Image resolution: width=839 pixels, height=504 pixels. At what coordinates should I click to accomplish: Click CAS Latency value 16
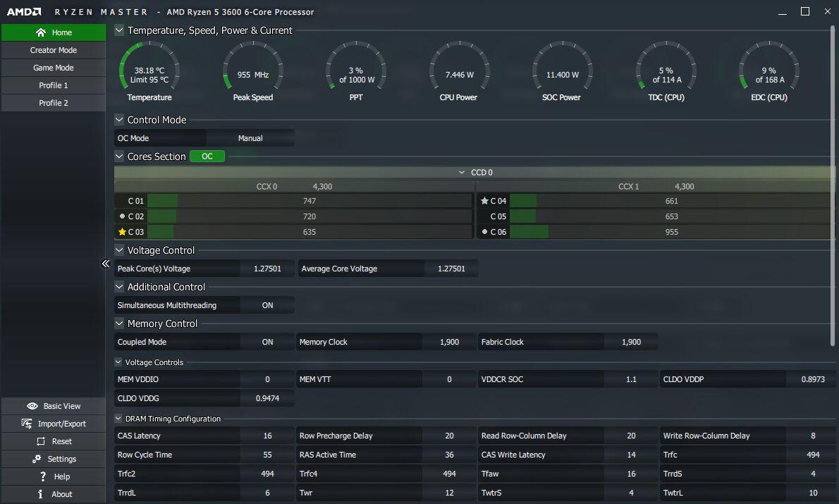pyautogui.click(x=267, y=436)
